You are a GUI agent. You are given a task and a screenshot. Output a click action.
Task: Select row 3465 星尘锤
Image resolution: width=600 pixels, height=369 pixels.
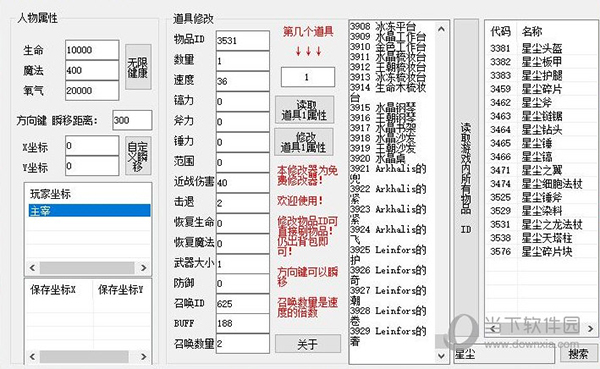tap(541, 143)
